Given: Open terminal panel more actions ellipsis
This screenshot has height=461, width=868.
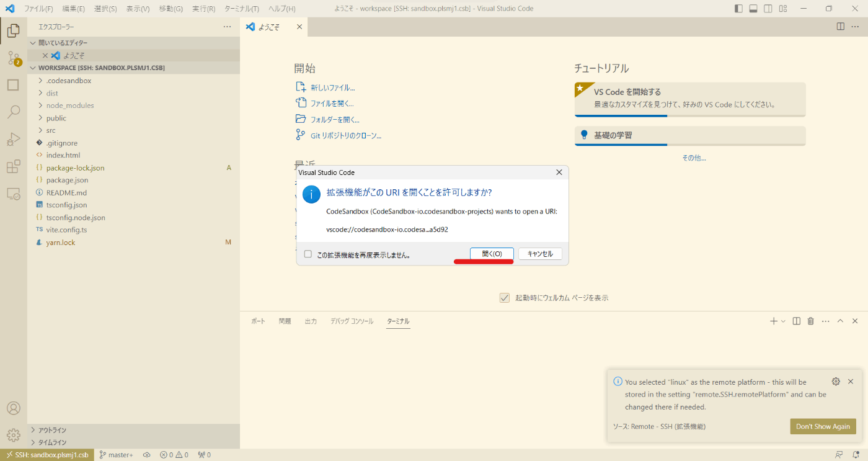Looking at the screenshot, I should 825,321.
